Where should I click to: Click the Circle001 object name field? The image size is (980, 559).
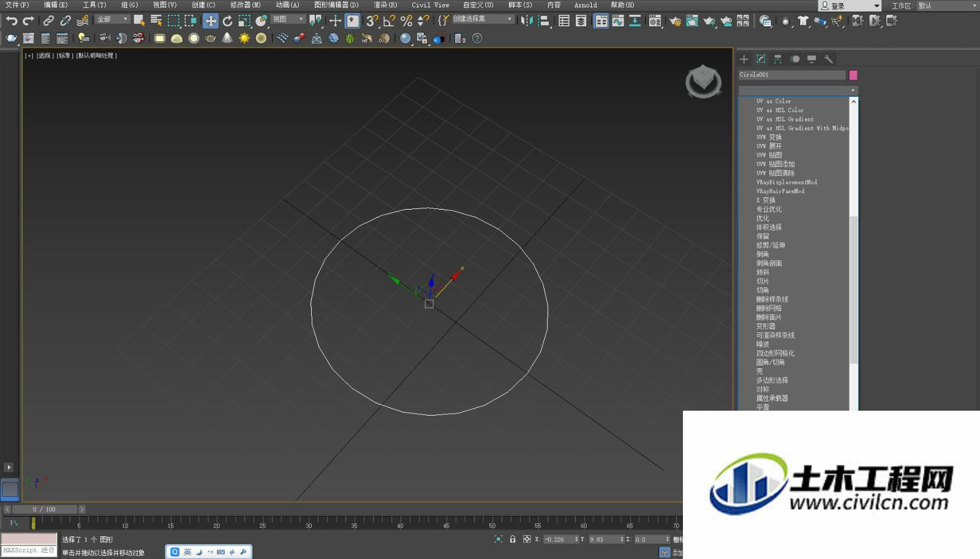(792, 75)
